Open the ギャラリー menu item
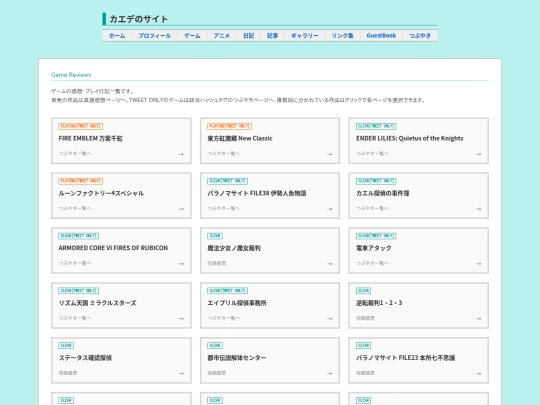The image size is (540, 405). 305,35
